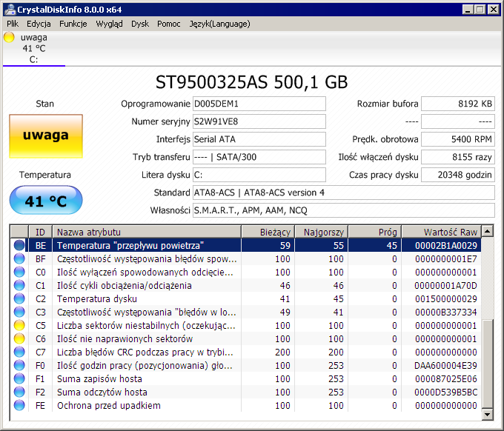Click raw value DAA600004E39

pos(446,366)
